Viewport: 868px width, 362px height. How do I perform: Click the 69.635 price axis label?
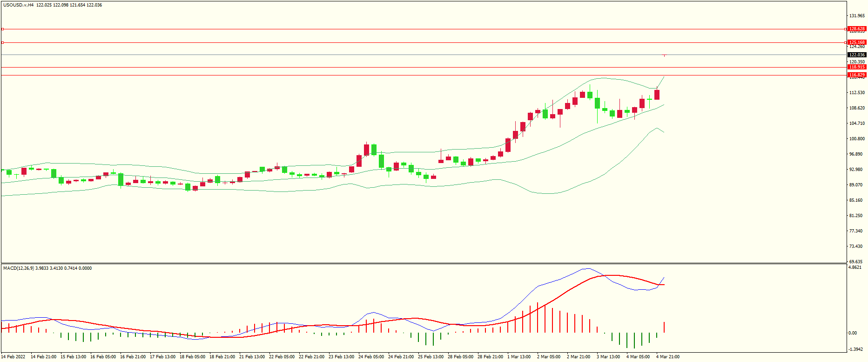(857, 262)
